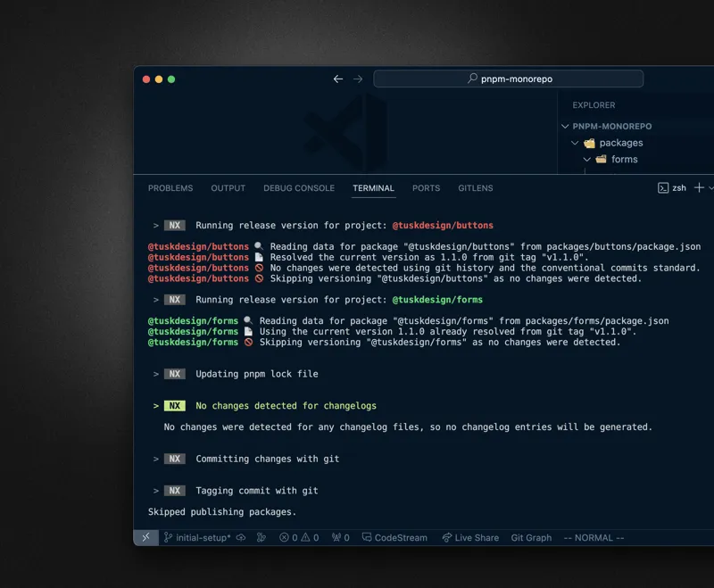Start a Live Share session
This screenshot has width=714, height=588.
point(470,538)
